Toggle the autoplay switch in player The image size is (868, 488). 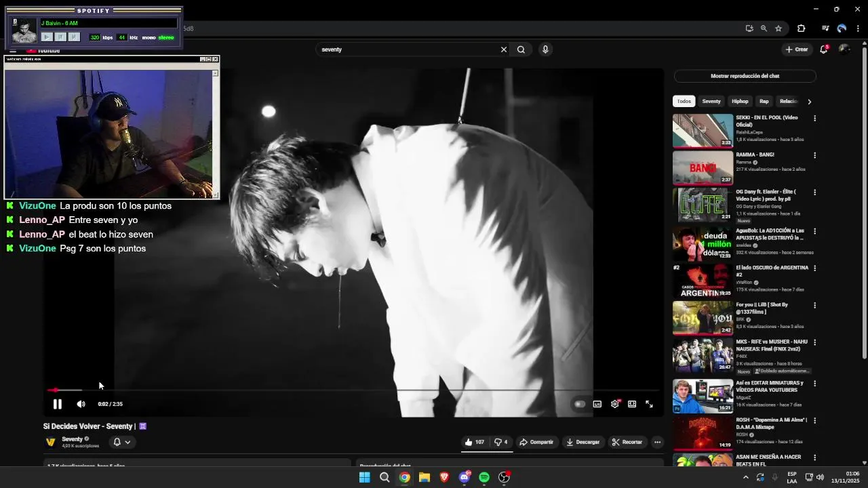tap(579, 404)
